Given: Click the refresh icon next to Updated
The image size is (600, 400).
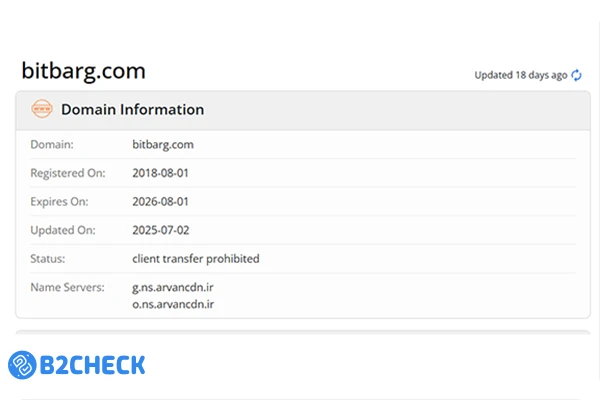Looking at the screenshot, I should pyautogui.click(x=577, y=75).
